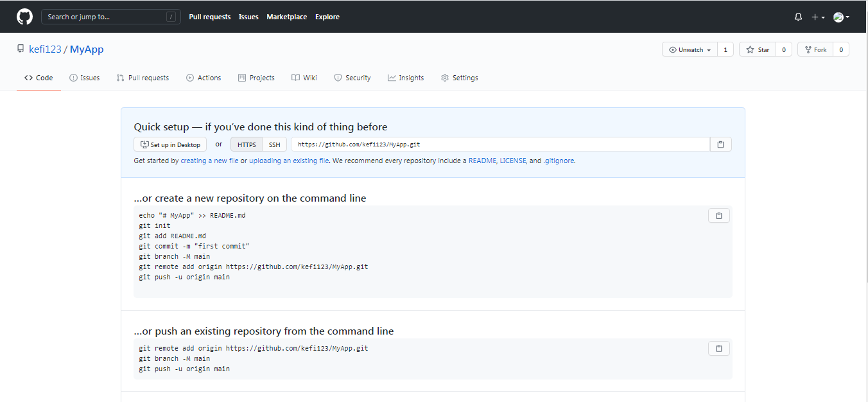Select the Code tab

point(39,78)
